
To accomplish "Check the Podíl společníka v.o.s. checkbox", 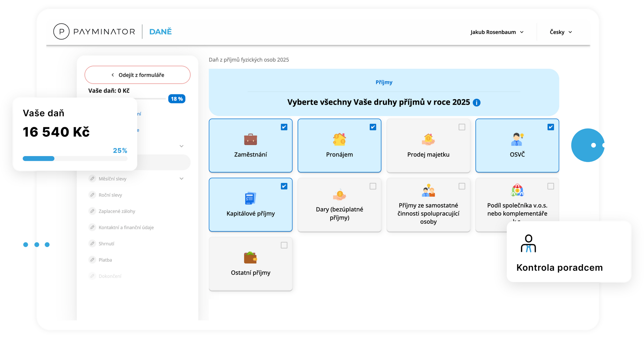I will 551,186.
